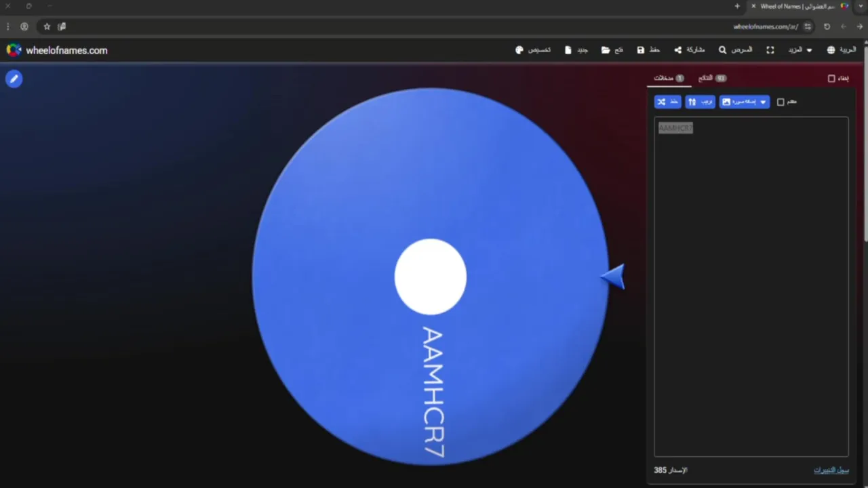Open the Add image dropdown

[744, 102]
